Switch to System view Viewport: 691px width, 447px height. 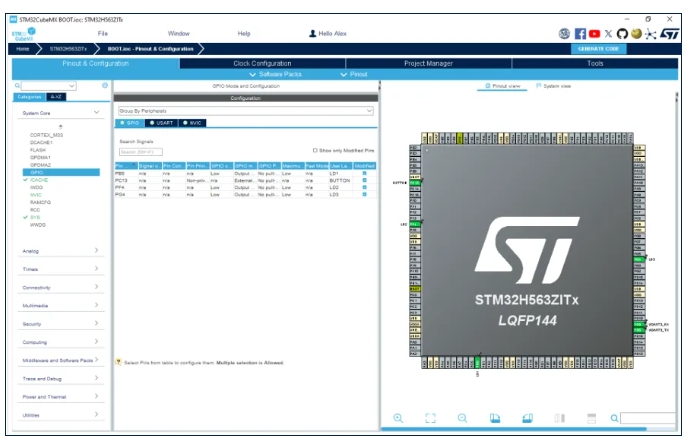tap(554, 86)
